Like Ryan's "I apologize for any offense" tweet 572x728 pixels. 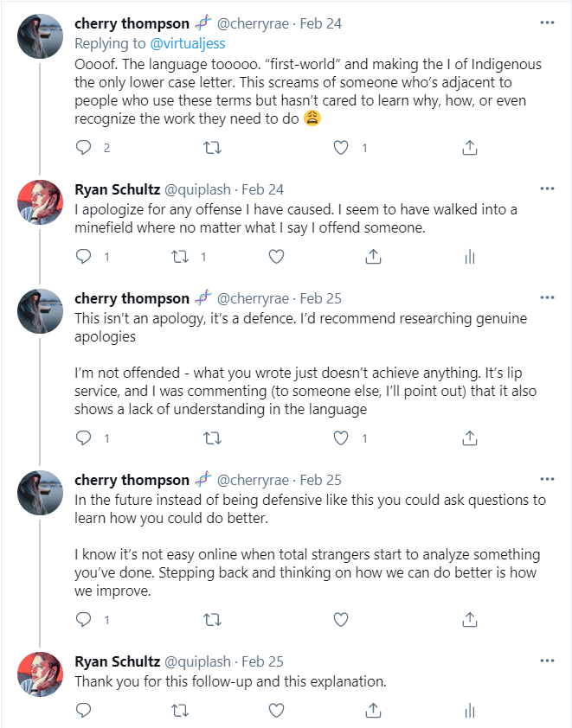276,257
